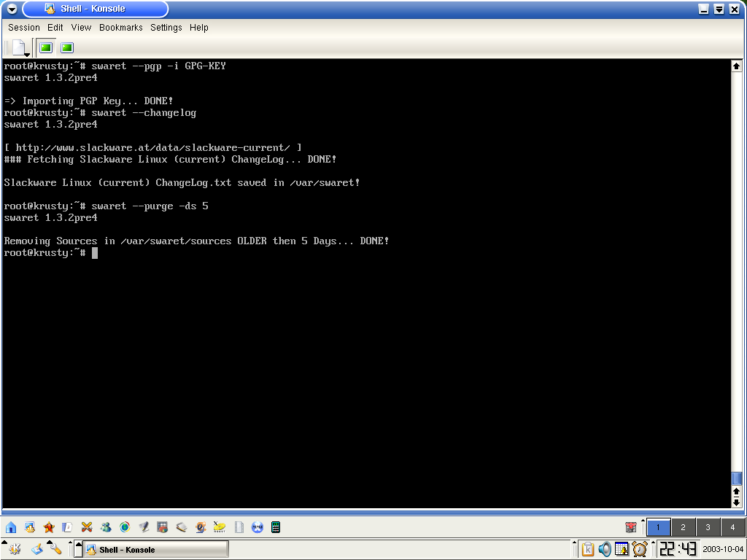Open the Bookmarks menu

coord(121,28)
